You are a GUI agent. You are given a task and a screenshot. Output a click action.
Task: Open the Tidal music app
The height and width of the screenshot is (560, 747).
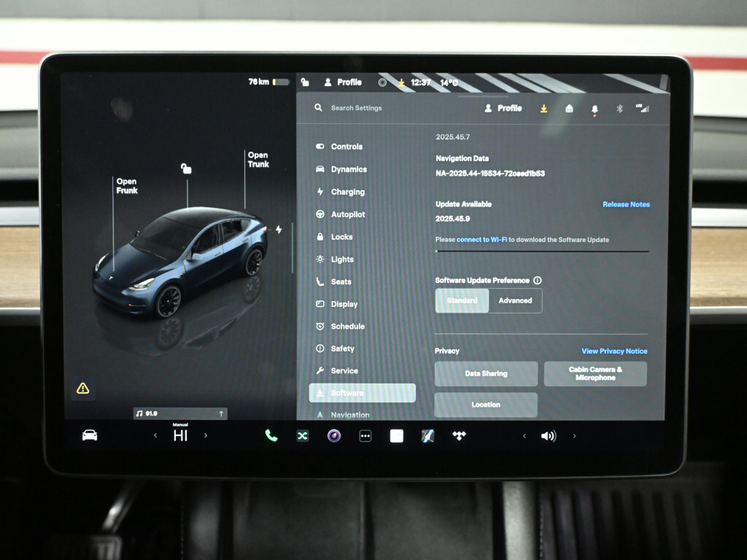459,436
